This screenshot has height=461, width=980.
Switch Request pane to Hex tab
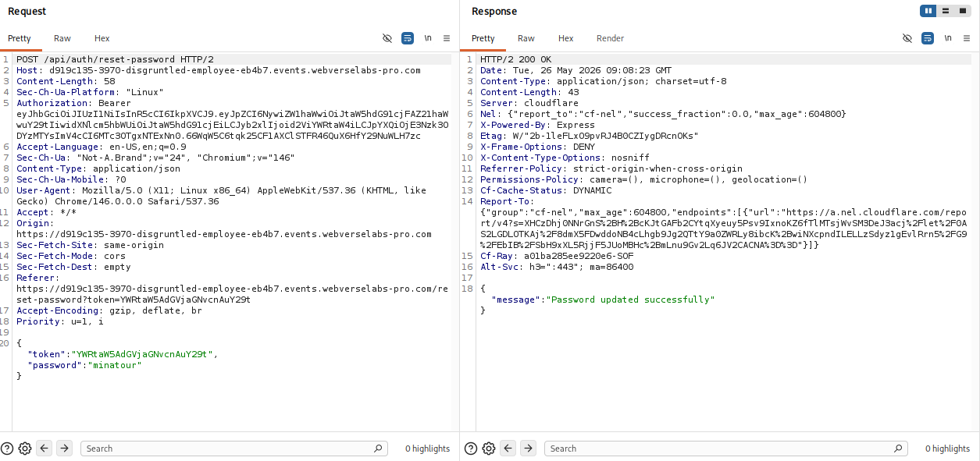point(102,38)
